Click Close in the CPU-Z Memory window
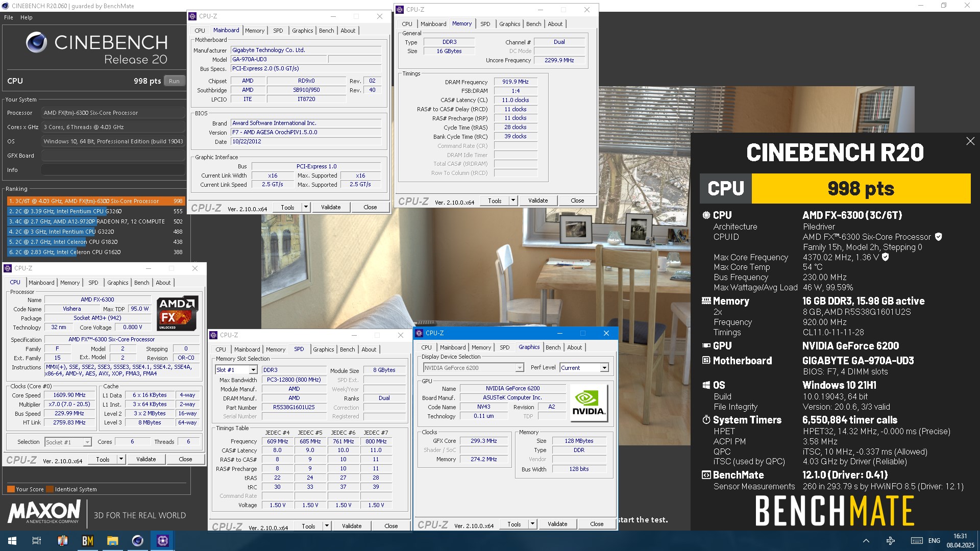The image size is (980, 551). [x=577, y=201]
